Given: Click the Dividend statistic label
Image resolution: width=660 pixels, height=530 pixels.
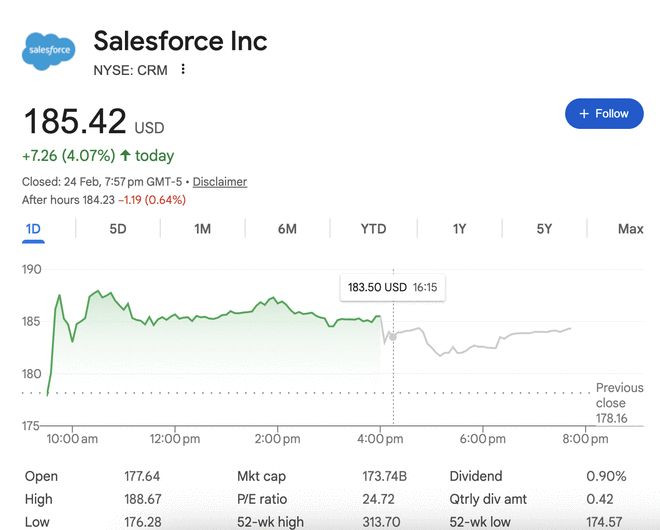Looking at the screenshot, I should (x=475, y=476).
